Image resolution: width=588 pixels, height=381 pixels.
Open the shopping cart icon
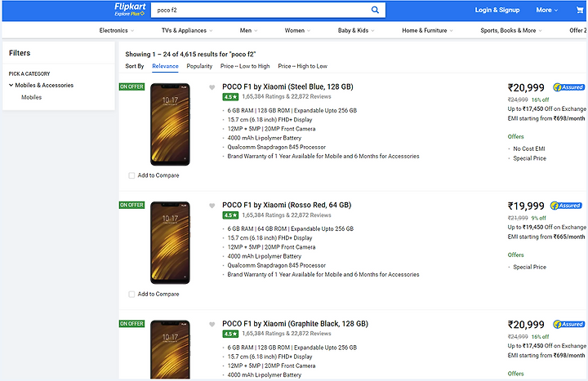click(580, 10)
